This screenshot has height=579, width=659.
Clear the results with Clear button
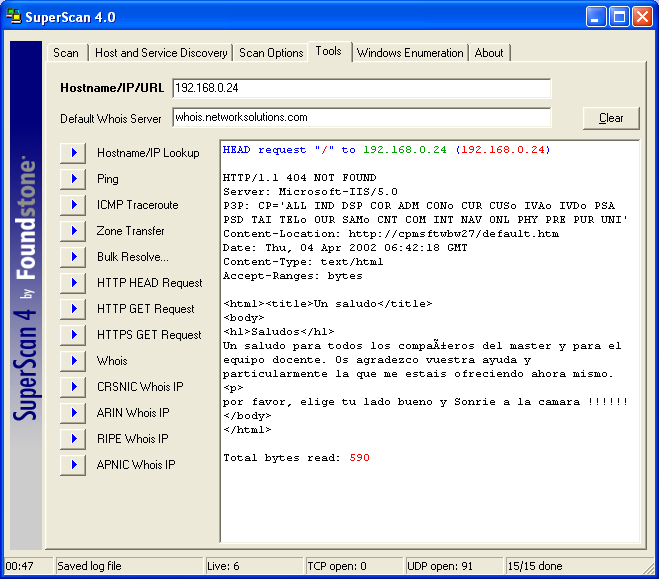pyautogui.click(x=611, y=118)
